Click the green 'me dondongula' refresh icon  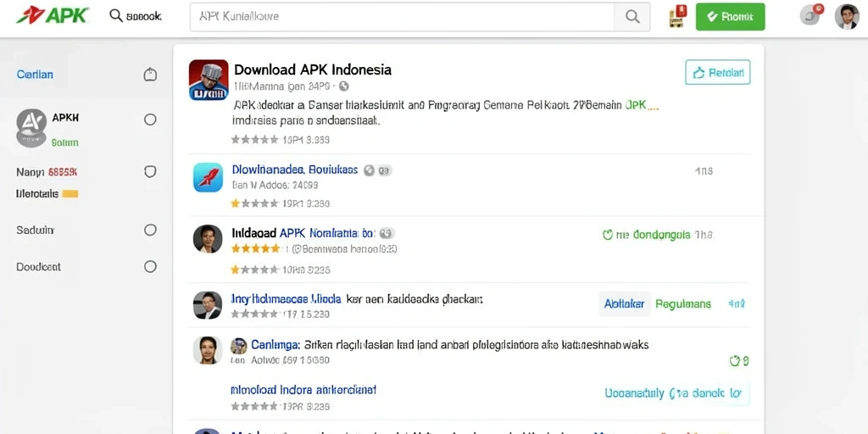tap(607, 235)
